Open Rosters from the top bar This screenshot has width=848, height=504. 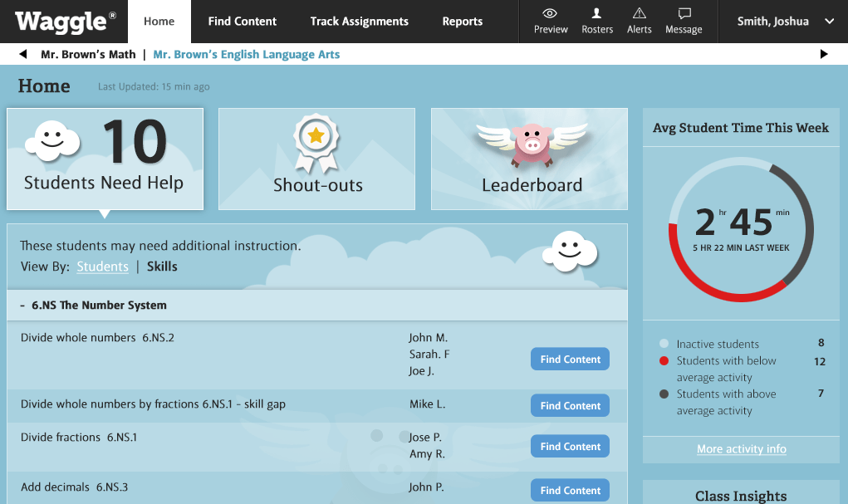click(597, 22)
